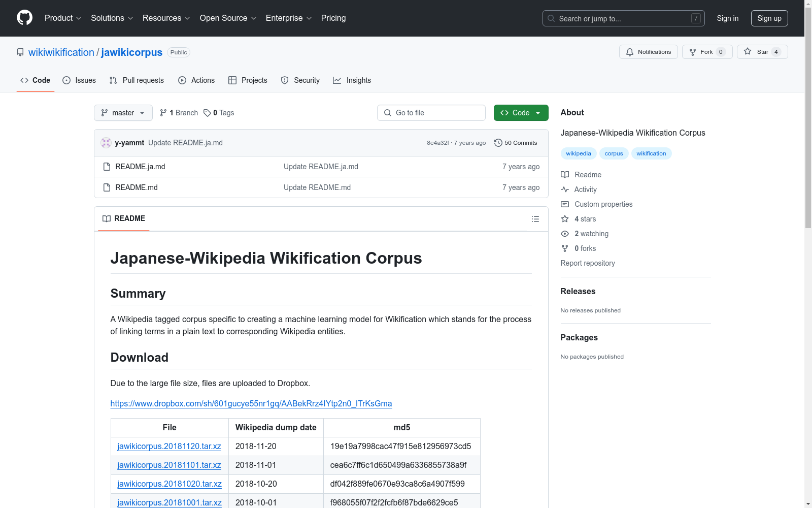Switch to the Projects tab
812x508 pixels.
248,80
